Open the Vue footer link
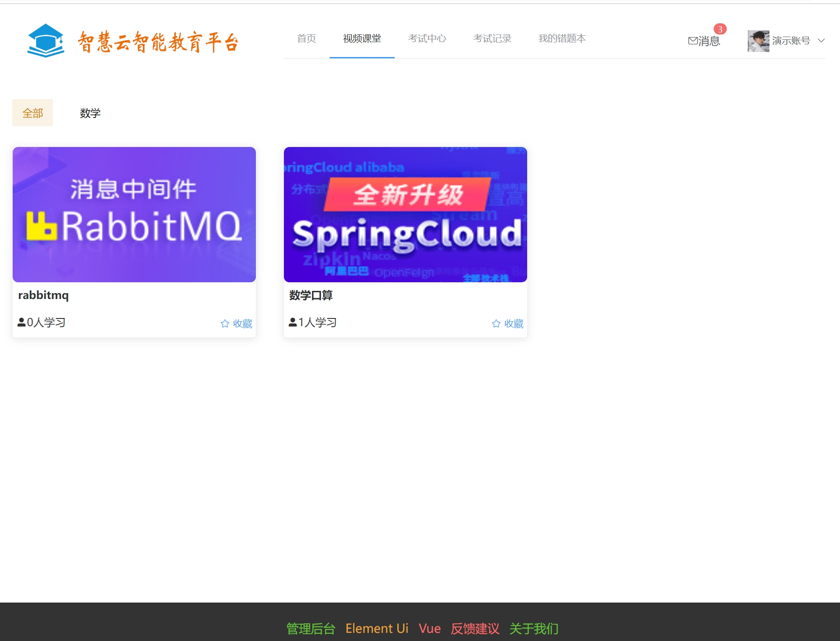Viewport: 840px width, 641px height. click(x=429, y=628)
